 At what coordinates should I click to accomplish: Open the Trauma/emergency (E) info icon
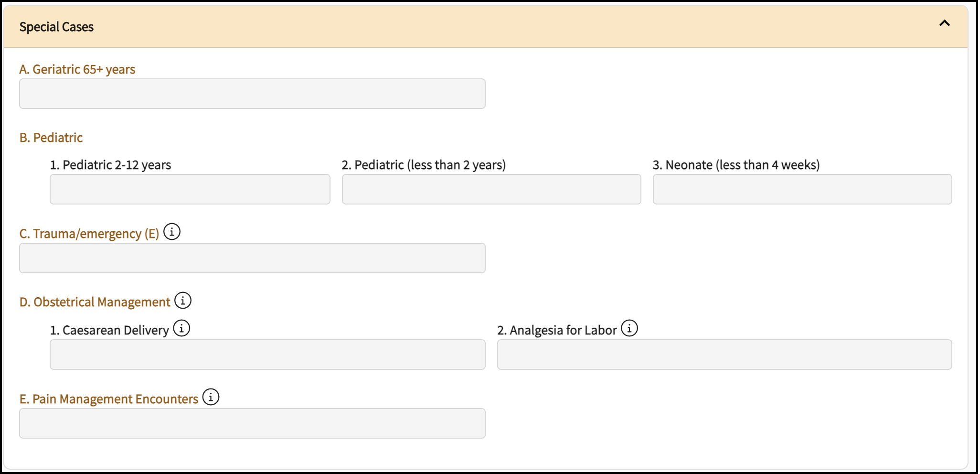point(172,232)
